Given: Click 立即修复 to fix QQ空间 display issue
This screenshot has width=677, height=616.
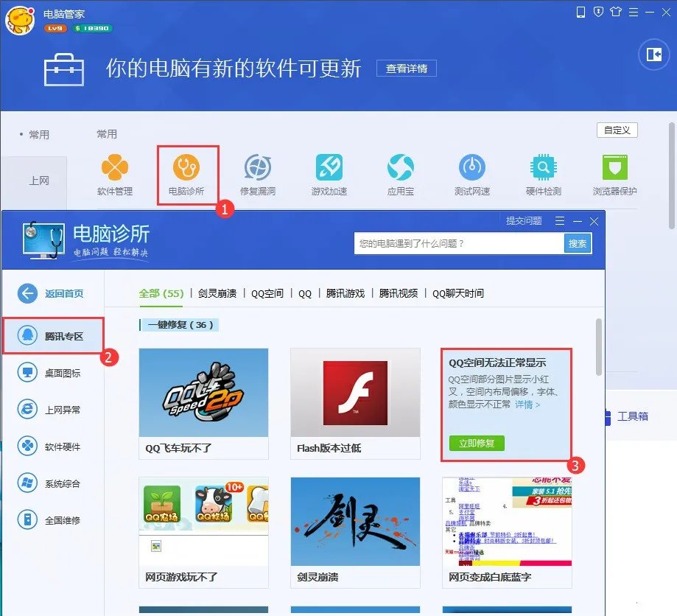Looking at the screenshot, I should (x=477, y=443).
